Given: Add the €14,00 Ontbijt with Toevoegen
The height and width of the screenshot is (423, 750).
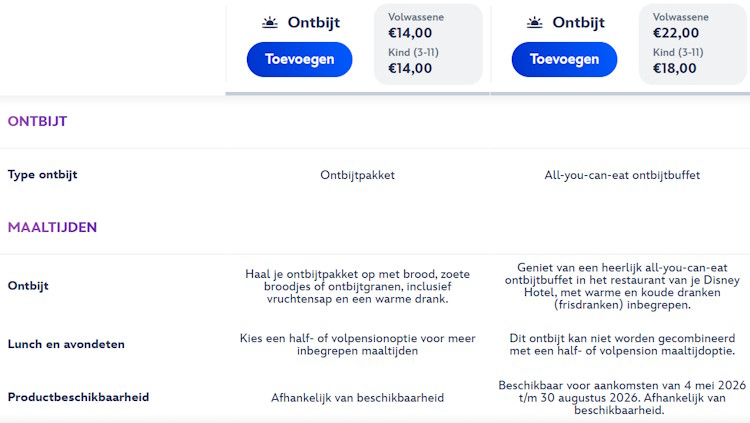Looking at the screenshot, I should click(299, 59).
